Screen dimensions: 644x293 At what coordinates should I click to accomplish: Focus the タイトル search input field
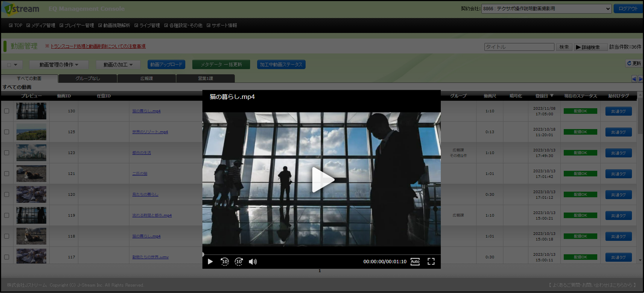[519, 47]
